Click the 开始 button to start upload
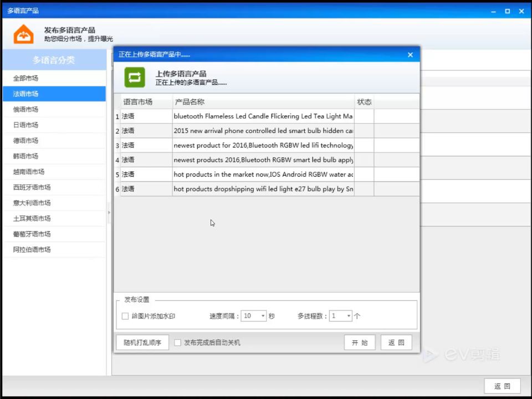This screenshot has height=399, width=532. (360, 342)
